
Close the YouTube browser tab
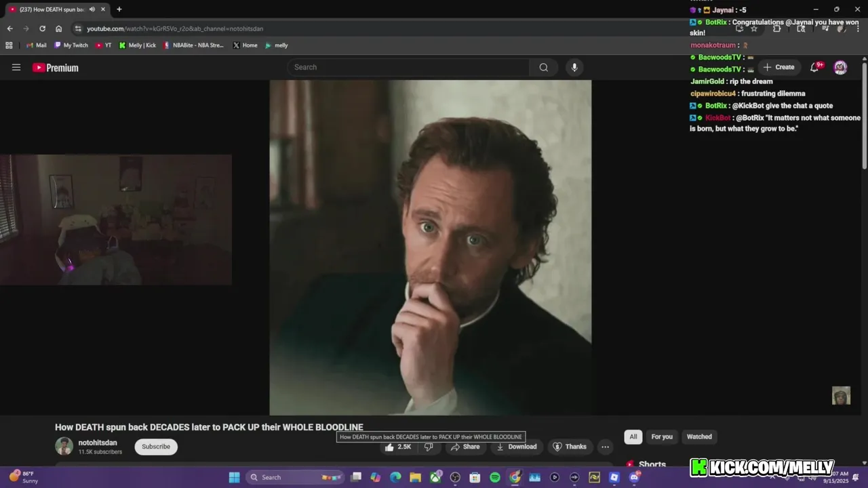pos(103,9)
